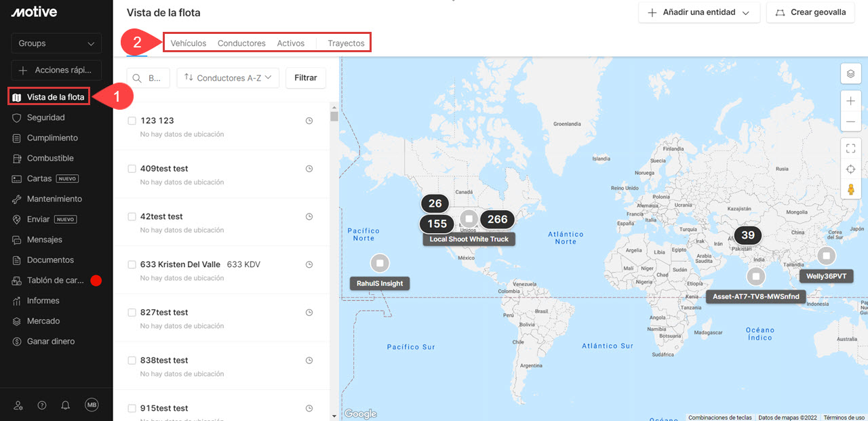868x421 pixels.
Task: Click the Crear geovalla button
Action: coord(810,12)
